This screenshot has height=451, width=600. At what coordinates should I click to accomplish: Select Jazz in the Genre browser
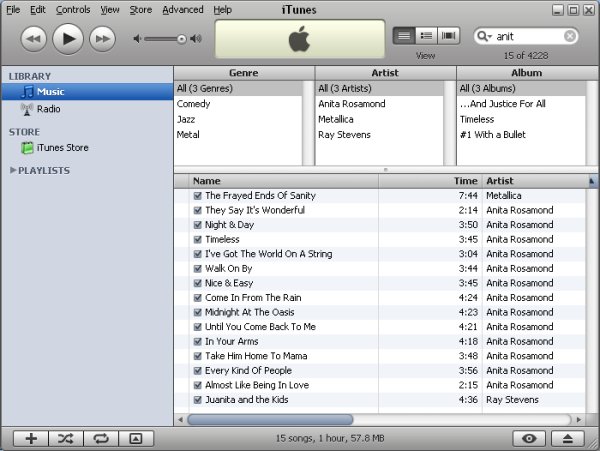[x=238, y=119]
